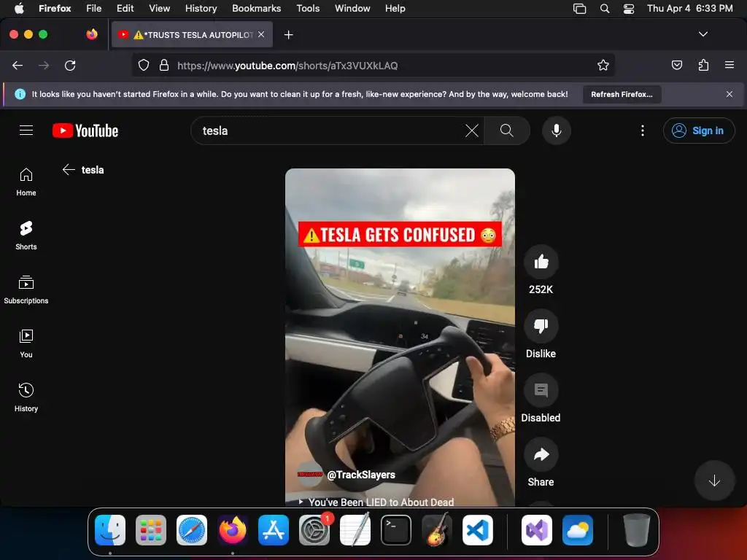
Task: Open the File menu
Action: (x=93, y=8)
